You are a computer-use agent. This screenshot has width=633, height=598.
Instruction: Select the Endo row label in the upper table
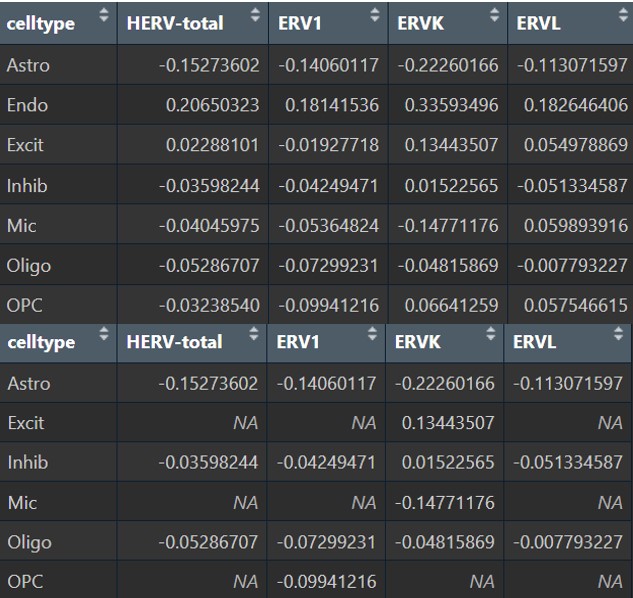click(x=27, y=105)
